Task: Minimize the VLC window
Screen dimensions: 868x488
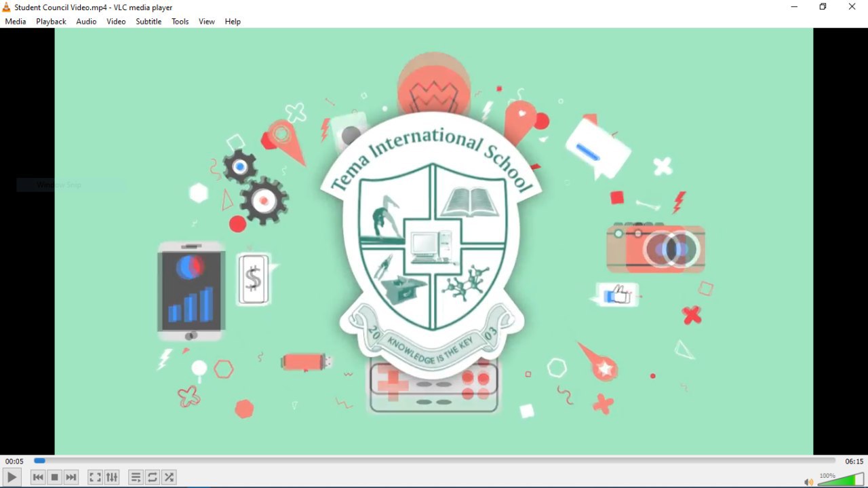Action: [x=794, y=7]
